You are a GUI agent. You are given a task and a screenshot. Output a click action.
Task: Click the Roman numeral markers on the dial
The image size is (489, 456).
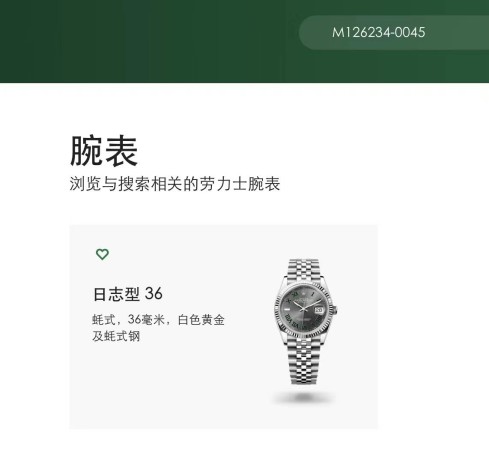point(293,323)
